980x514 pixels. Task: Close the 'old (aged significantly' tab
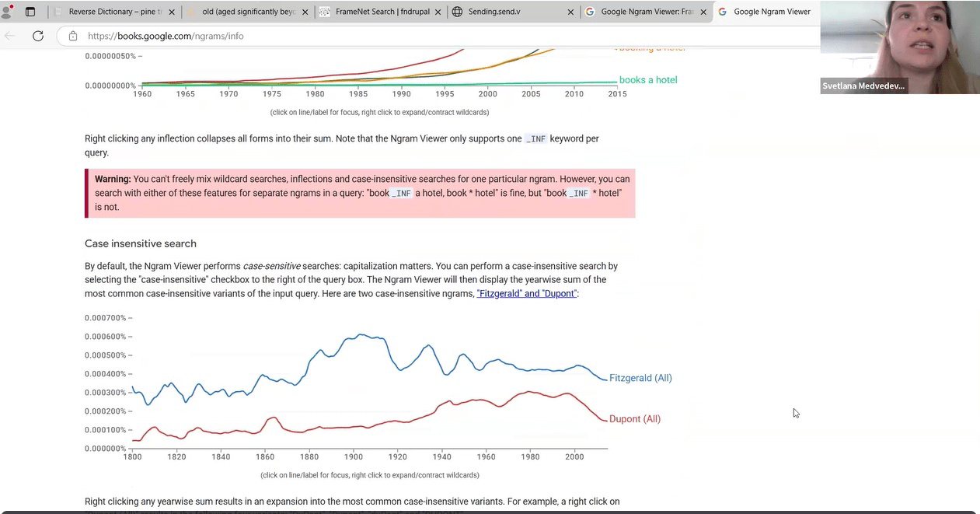pos(305,12)
